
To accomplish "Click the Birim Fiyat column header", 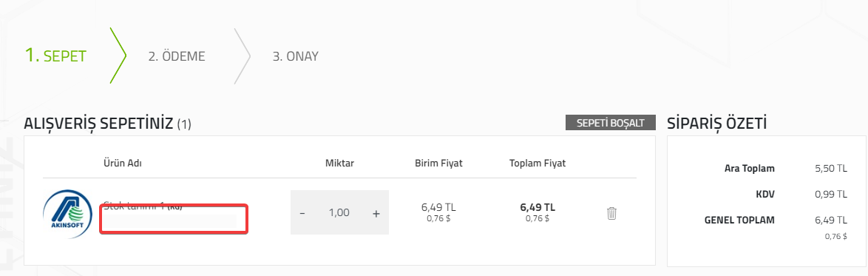I will pyautogui.click(x=438, y=163).
